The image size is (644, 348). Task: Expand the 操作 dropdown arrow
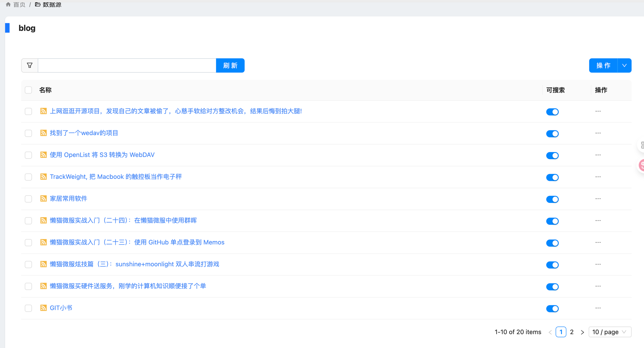pos(624,65)
